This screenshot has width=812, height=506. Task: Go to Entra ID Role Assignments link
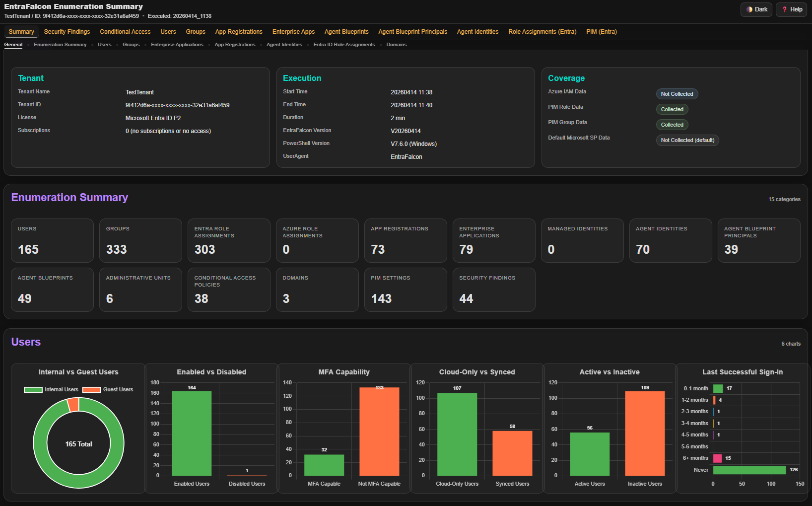click(344, 45)
